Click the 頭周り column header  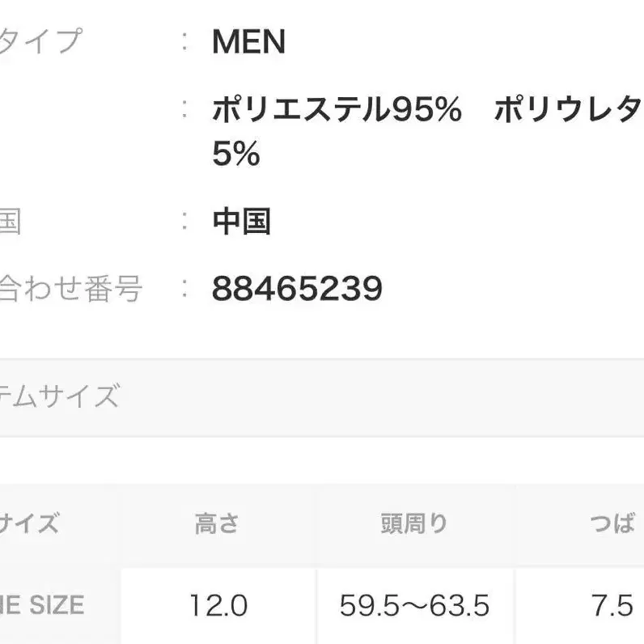pyautogui.click(x=414, y=523)
